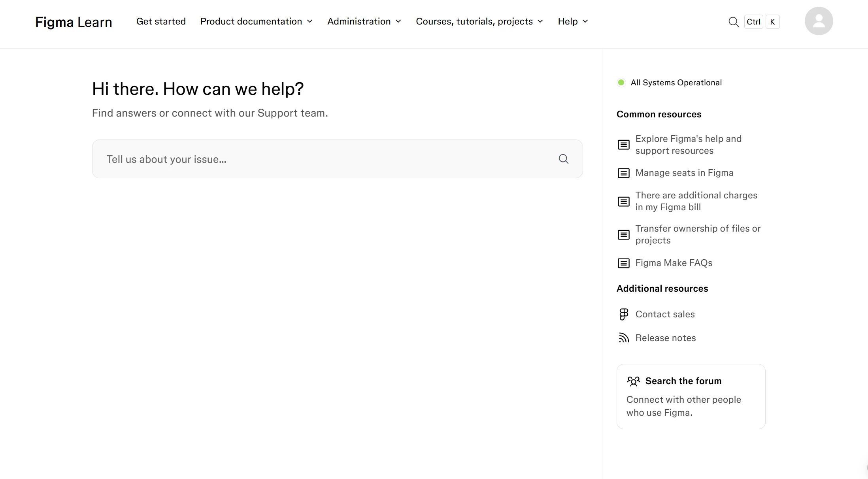Click the RSS feed icon beside Release notes
Viewport: 868px width, 479px height.
pos(624,338)
